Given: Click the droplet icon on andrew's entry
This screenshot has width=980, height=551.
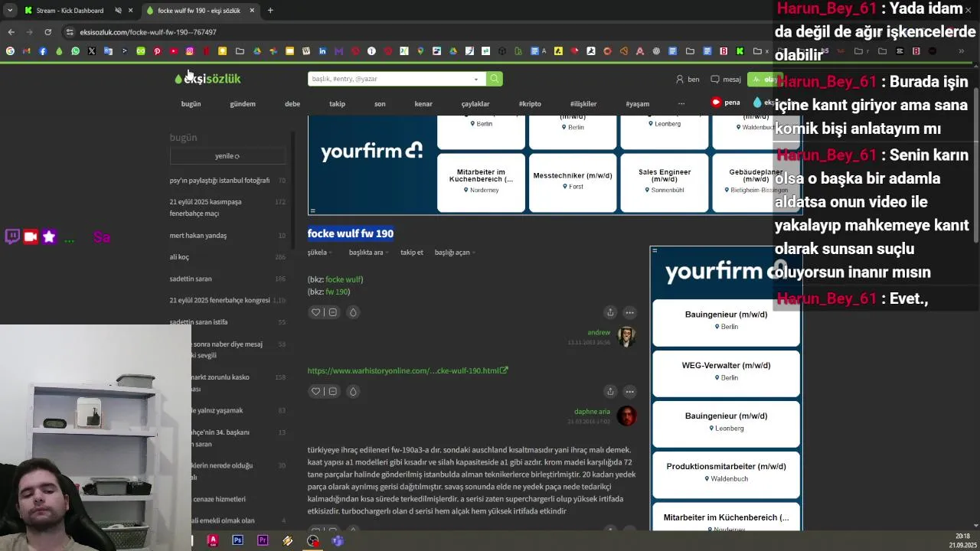Looking at the screenshot, I should click(x=353, y=312).
